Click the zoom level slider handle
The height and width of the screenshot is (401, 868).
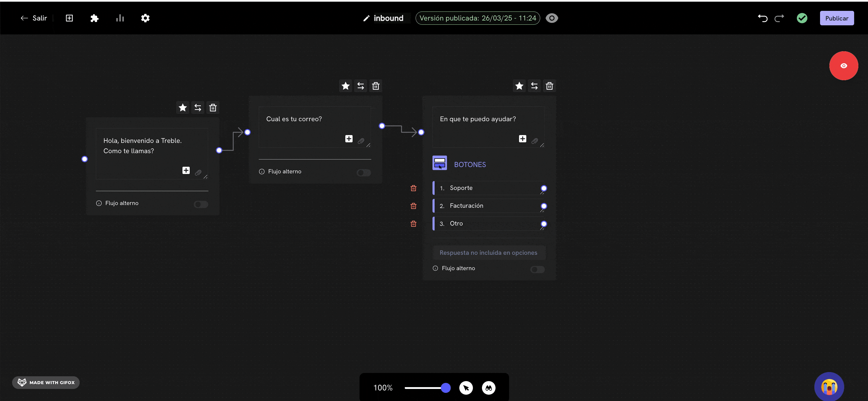[x=445, y=388]
